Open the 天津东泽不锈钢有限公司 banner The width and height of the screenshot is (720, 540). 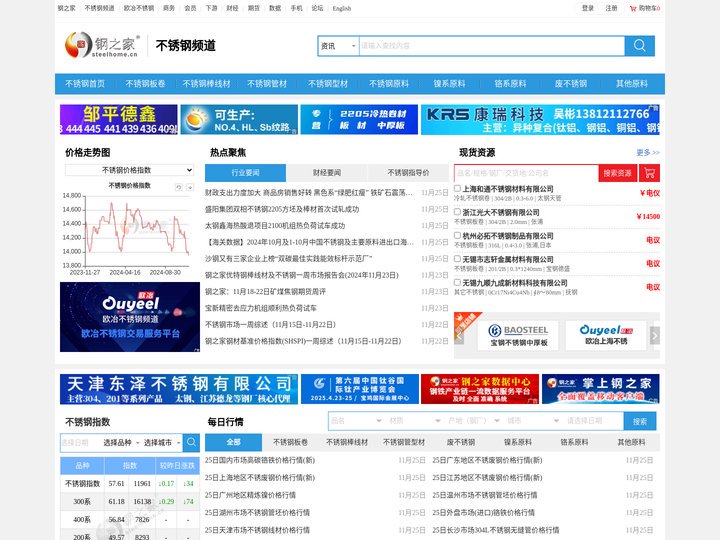179,389
